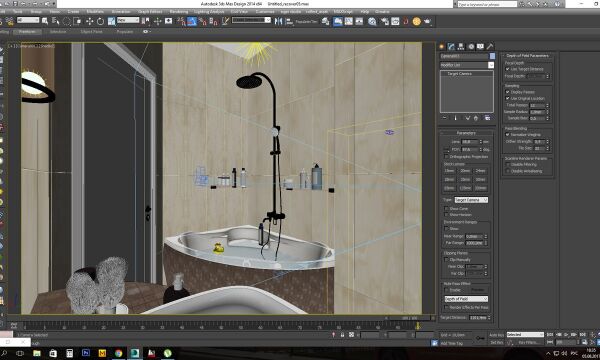This screenshot has height=360, width=600.
Task: Click the Align tool in main toolbar
Action: [289, 21]
